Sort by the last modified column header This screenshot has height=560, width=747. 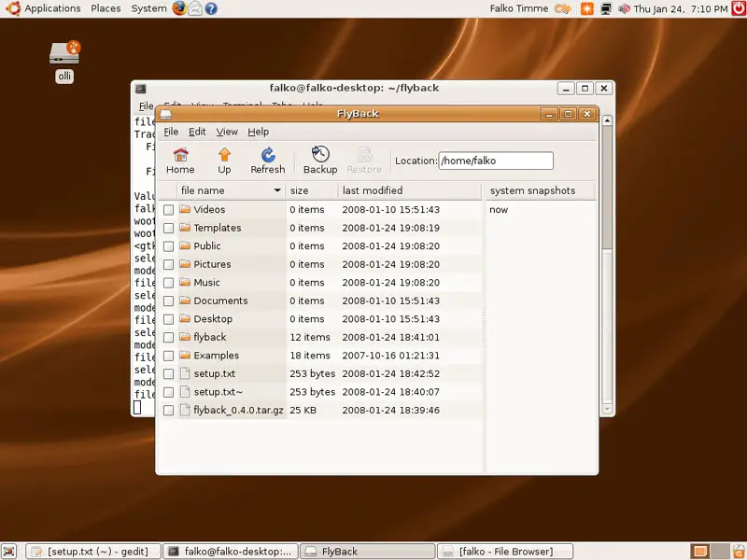click(410, 190)
